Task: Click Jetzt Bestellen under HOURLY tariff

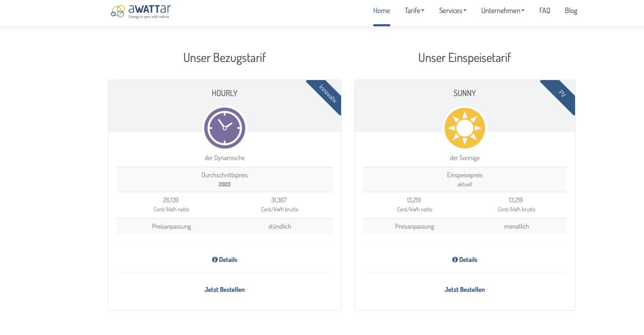Action: tap(224, 290)
